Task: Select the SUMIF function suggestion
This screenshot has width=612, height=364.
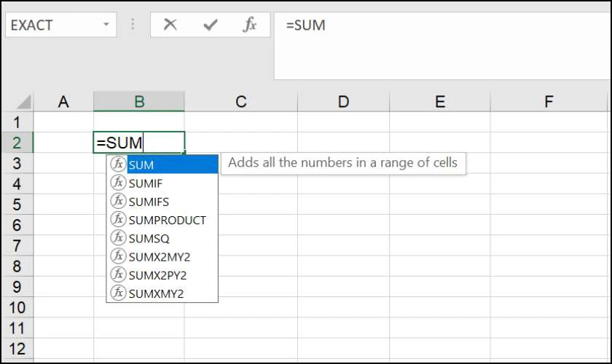Action: tap(162, 183)
